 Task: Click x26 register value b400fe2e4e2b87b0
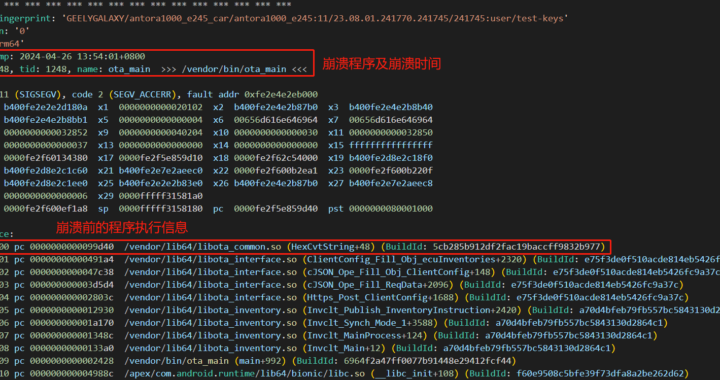(276, 184)
